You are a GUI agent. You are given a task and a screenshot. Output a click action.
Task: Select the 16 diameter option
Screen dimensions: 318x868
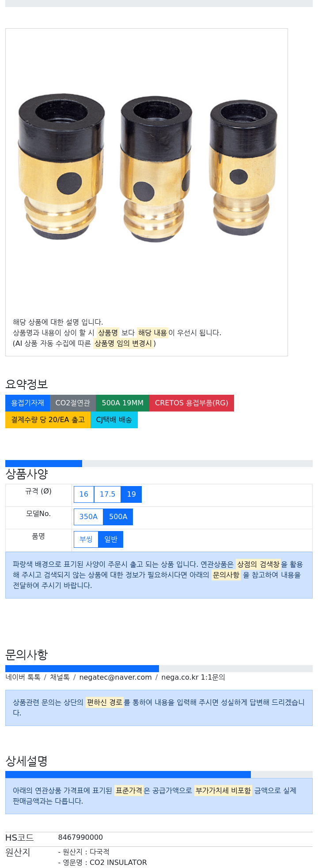pos(84,494)
